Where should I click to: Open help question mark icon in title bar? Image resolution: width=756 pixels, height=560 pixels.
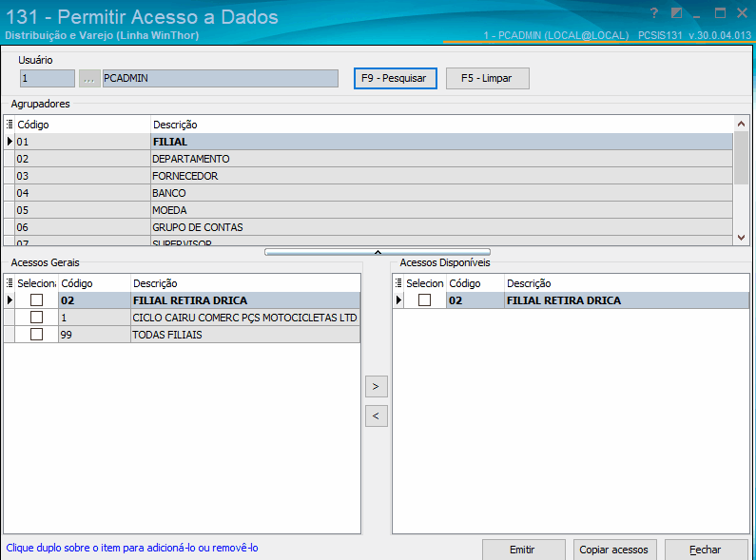[654, 13]
